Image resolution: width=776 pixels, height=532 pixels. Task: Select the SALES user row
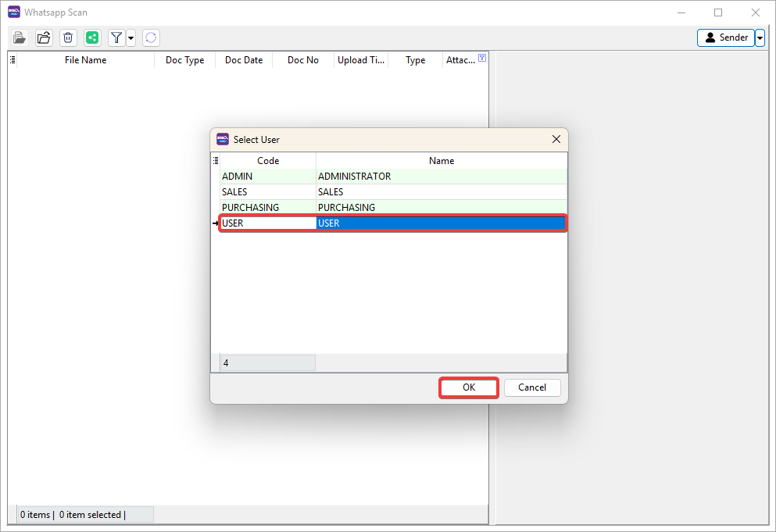268,192
